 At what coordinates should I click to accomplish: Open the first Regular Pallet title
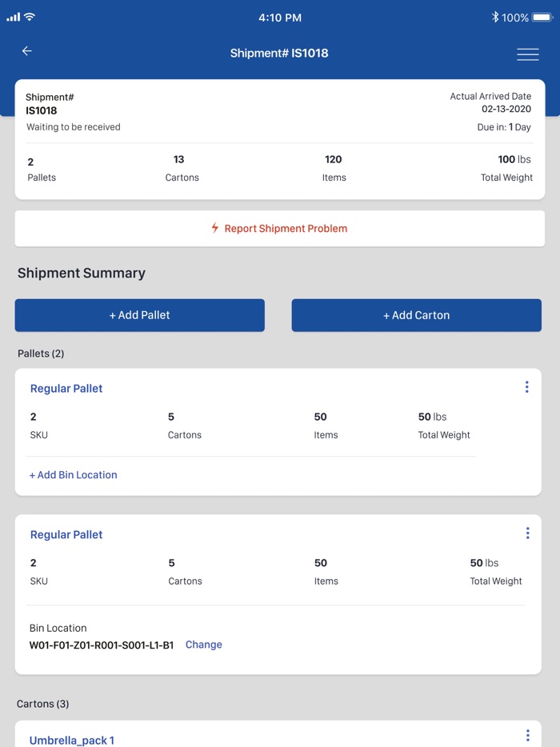pyautogui.click(x=66, y=389)
